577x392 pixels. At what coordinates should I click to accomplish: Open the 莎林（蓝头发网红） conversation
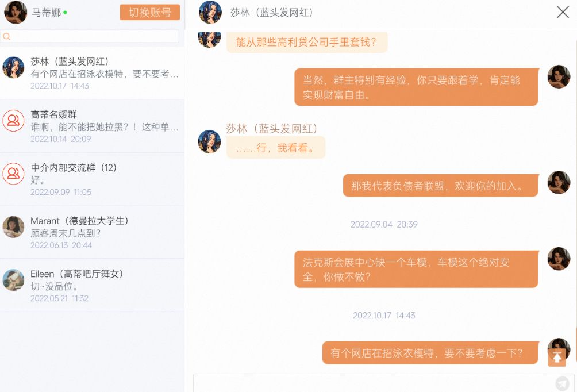pos(103,73)
